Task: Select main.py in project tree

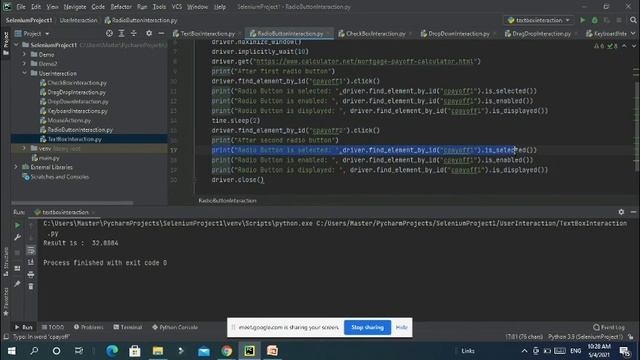Action: pyautogui.click(x=49, y=158)
